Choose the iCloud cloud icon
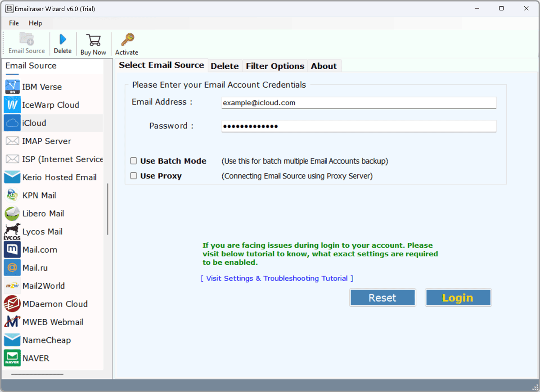 pyautogui.click(x=12, y=123)
